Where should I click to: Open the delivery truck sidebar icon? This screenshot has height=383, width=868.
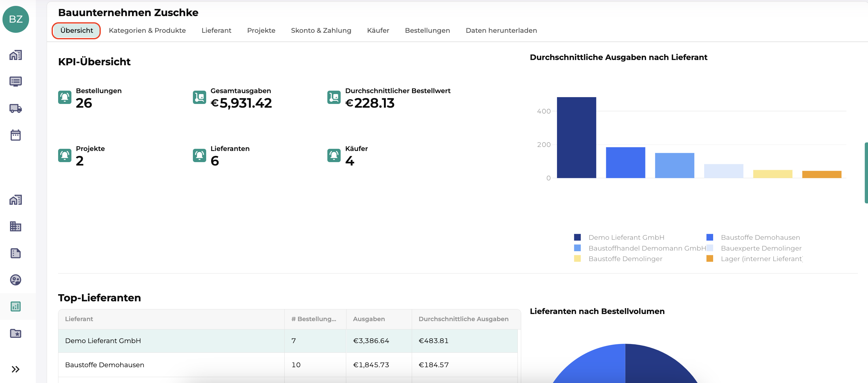point(15,108)
